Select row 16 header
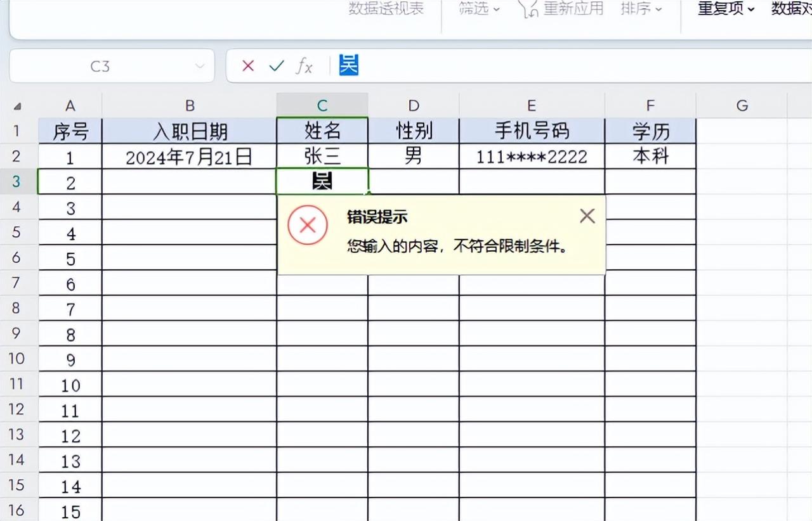Viewport: 812px width, 521px height. click(x=17, y=510)
